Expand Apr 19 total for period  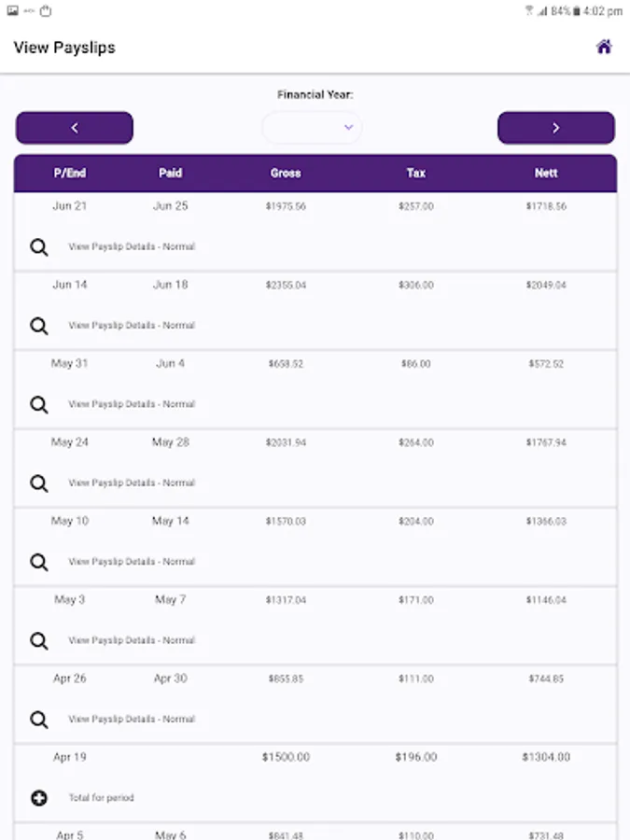39,798
